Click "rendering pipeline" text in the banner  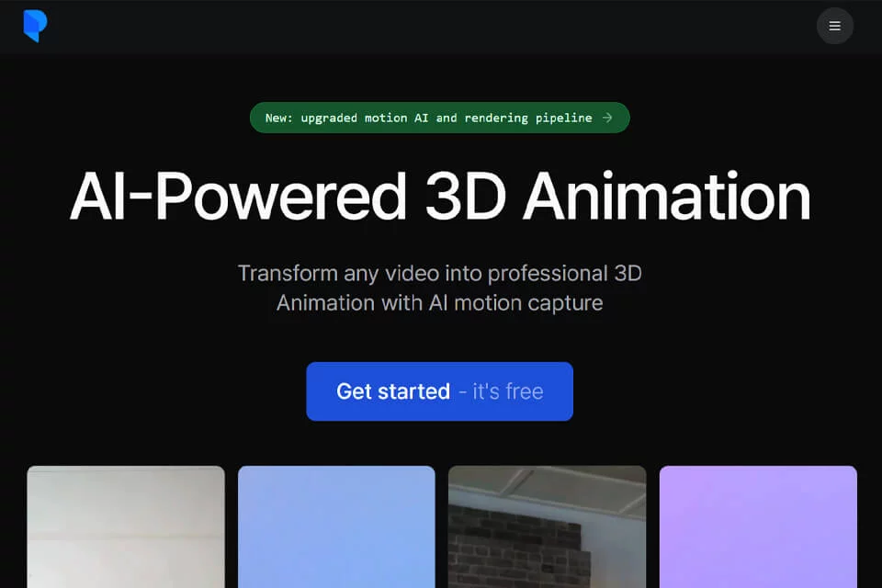point(528,118)
